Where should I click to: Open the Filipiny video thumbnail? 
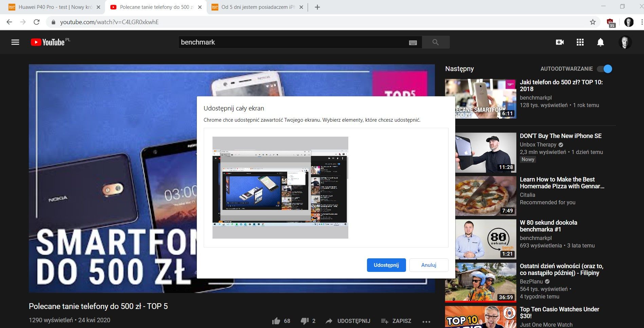[x=481, y=282]
